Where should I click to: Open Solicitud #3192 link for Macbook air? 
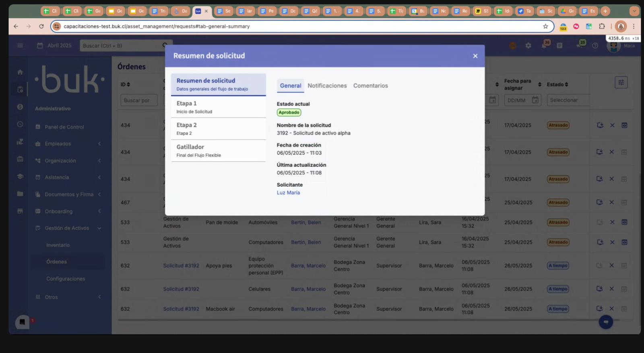click(181, 309)
